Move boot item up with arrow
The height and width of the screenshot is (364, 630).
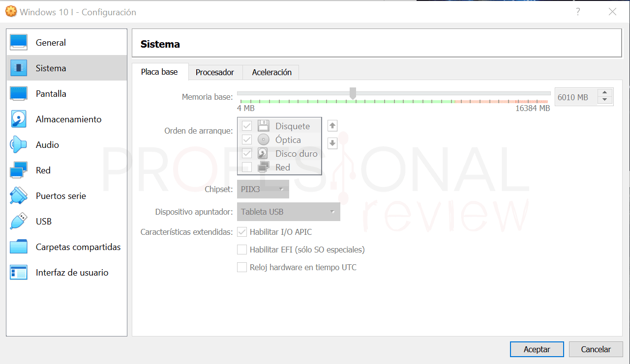[x=332, y=126]
